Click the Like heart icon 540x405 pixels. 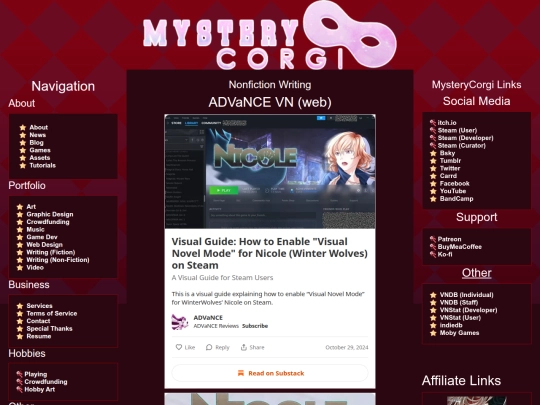[x=179, y=347]
